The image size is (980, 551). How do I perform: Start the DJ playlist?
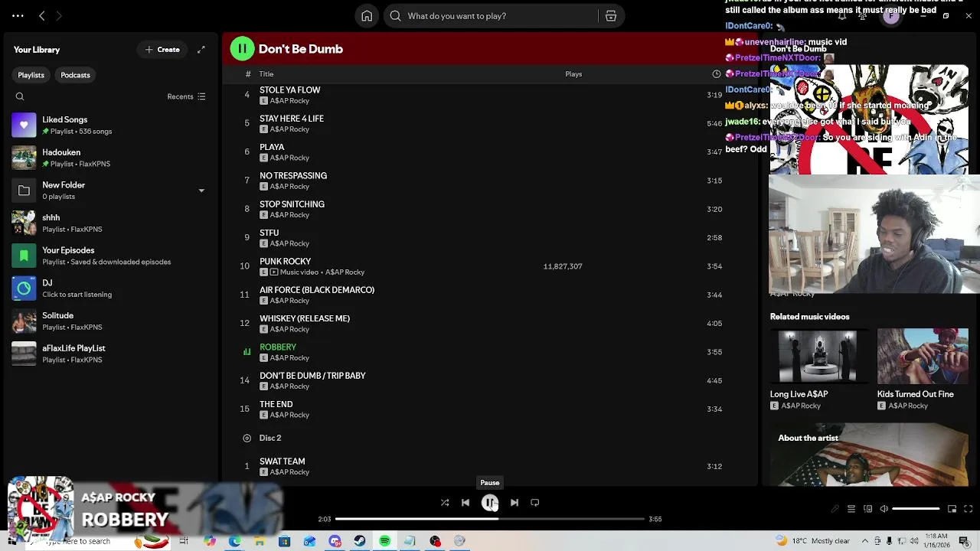pyautogui.click(x=111, y=289)
